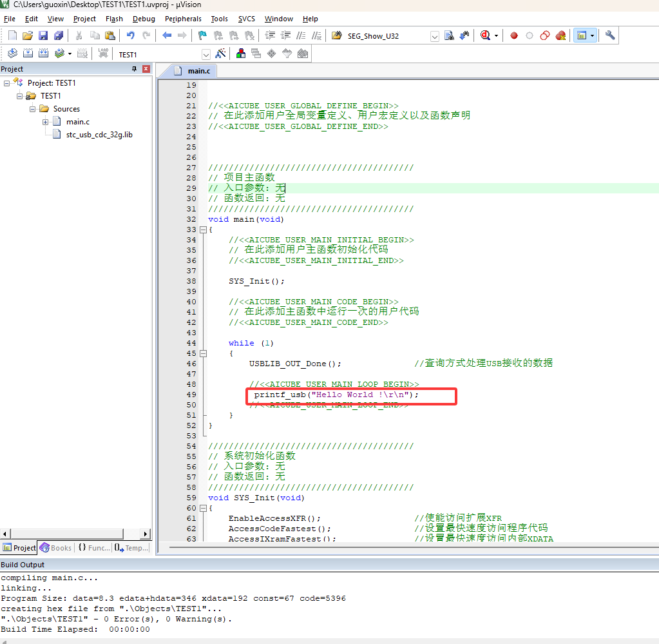Paste from clipboard using the toolbar icon

click(x=110, y=35)
